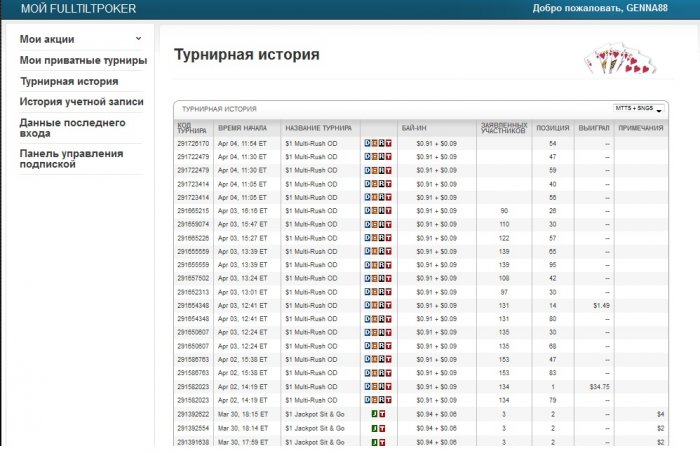Click the Код турнира column header
This screenshot has height=453, width=700.
pyautogui.click(x=192, y=128)
